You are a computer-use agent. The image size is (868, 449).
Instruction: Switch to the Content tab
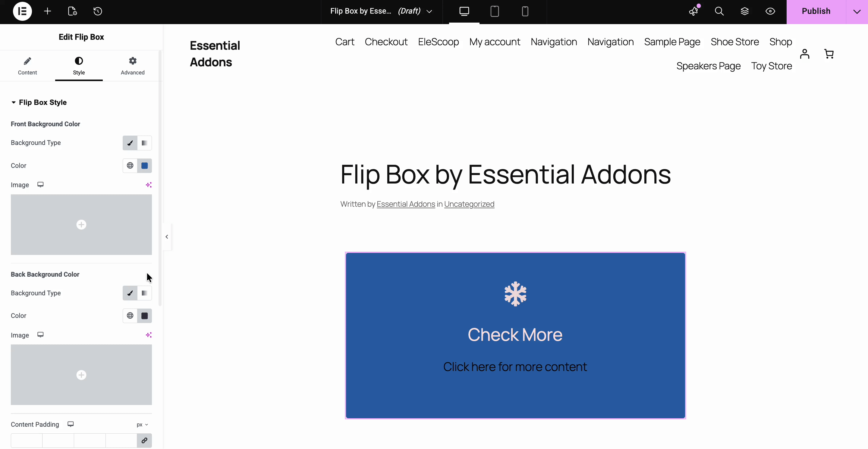(x=27, y=66)
